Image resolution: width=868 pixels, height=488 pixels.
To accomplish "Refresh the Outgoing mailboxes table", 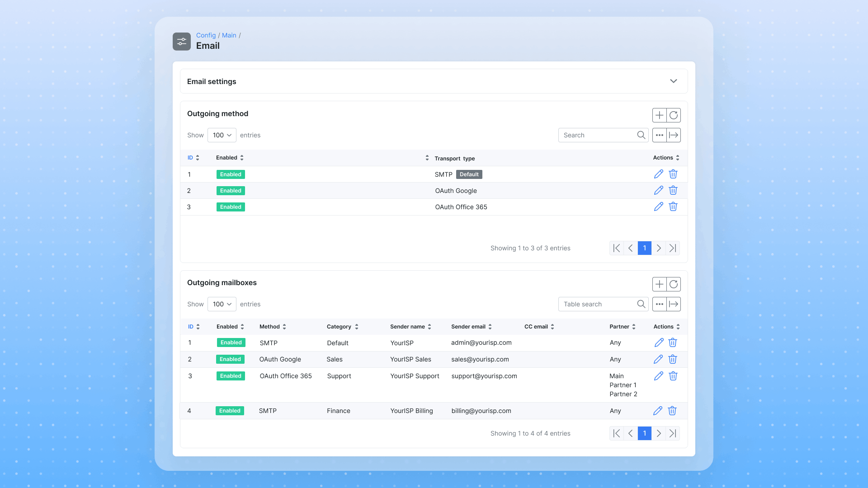I will pyautogui.click(x=674, y=284).
